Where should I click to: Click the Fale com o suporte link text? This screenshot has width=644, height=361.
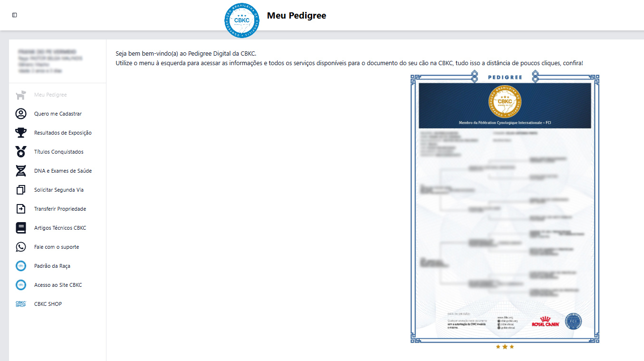[x=57, y=246]
